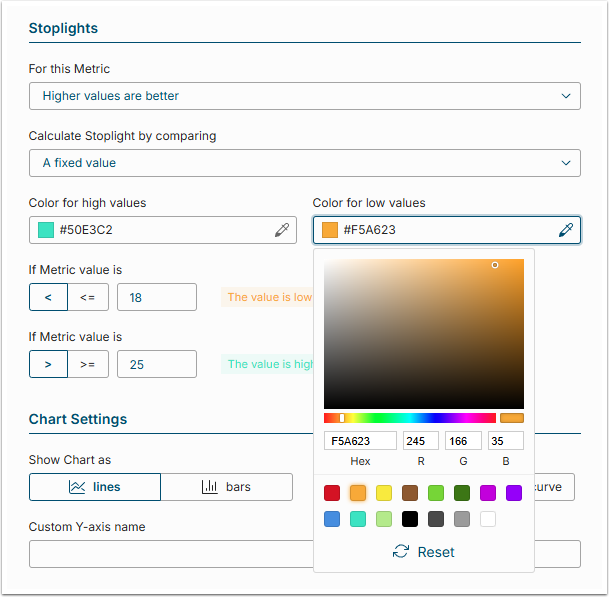609x597 pixels.
Task: Select the lines chart icon
Action: (x=77, y=487)
